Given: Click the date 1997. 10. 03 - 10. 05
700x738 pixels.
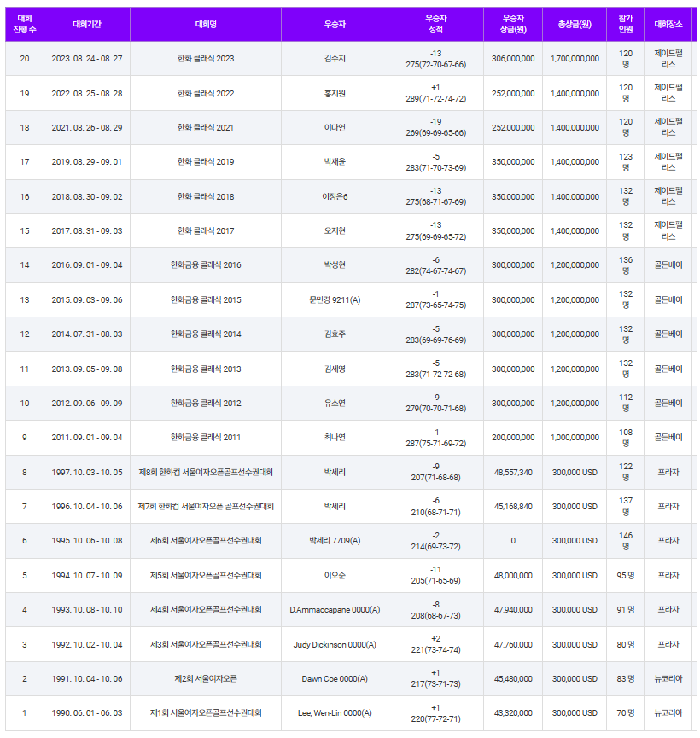Looking at the screenshot, I should pyautogui.click(x=87, y=472).
